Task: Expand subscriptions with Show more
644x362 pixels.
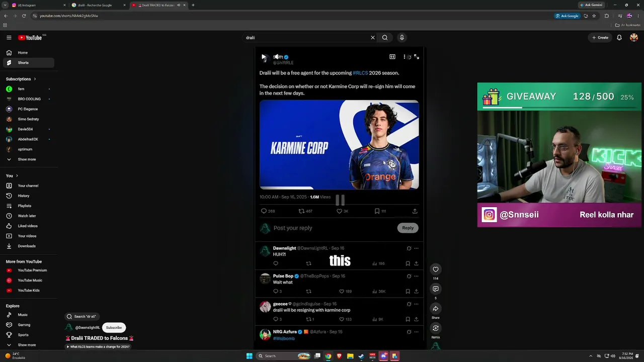Action: coord(28,159)
